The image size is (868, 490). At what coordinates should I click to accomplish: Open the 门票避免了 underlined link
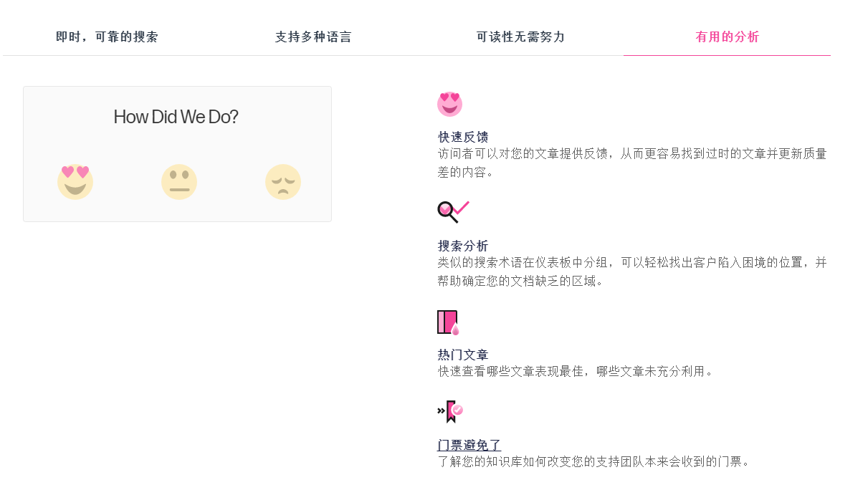click(469, 446)
